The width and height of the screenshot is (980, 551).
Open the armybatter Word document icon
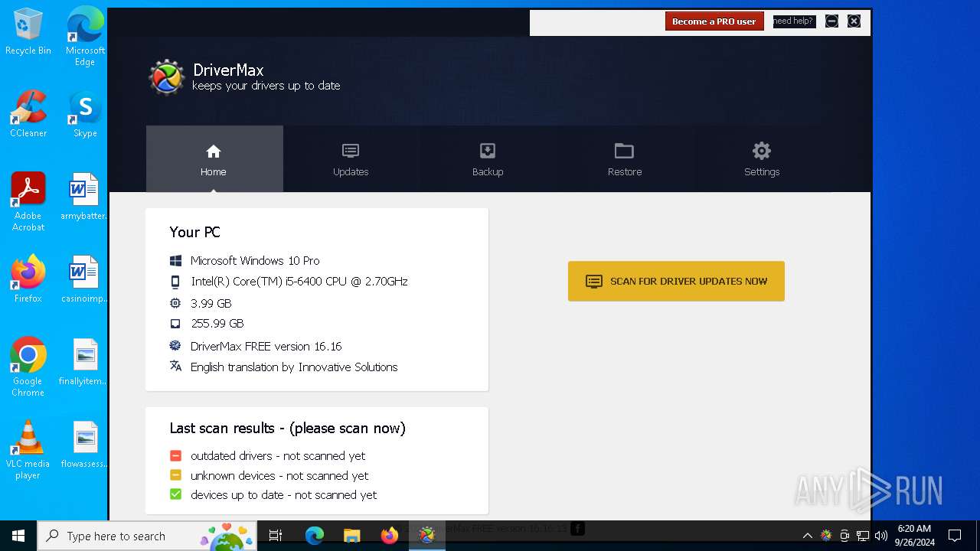point(85,197)
